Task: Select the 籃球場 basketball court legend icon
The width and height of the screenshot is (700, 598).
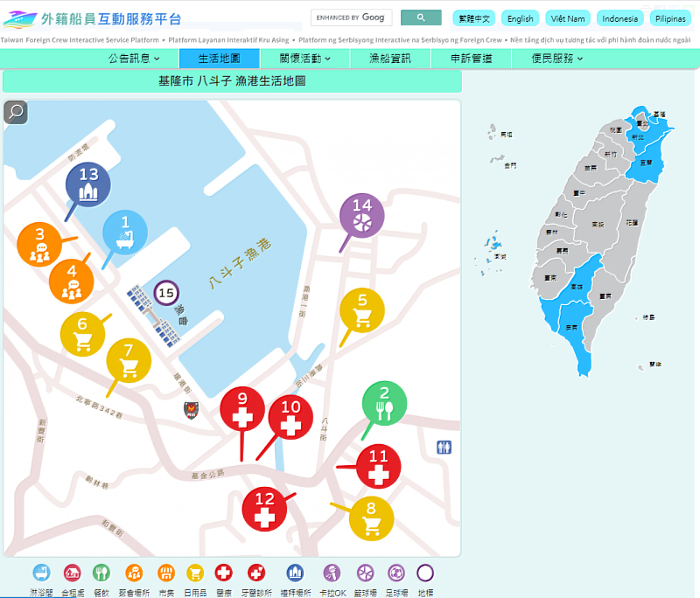Action: click(363, 573)
